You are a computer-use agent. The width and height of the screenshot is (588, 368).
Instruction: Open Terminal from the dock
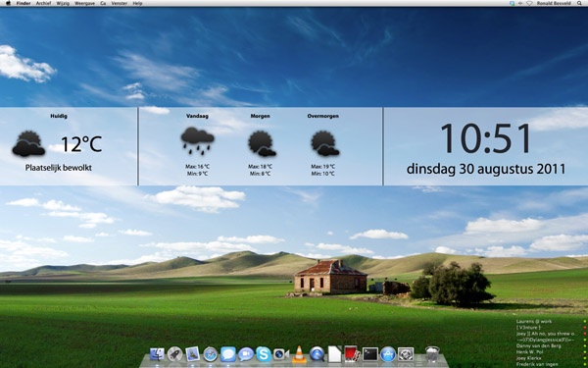370,354
